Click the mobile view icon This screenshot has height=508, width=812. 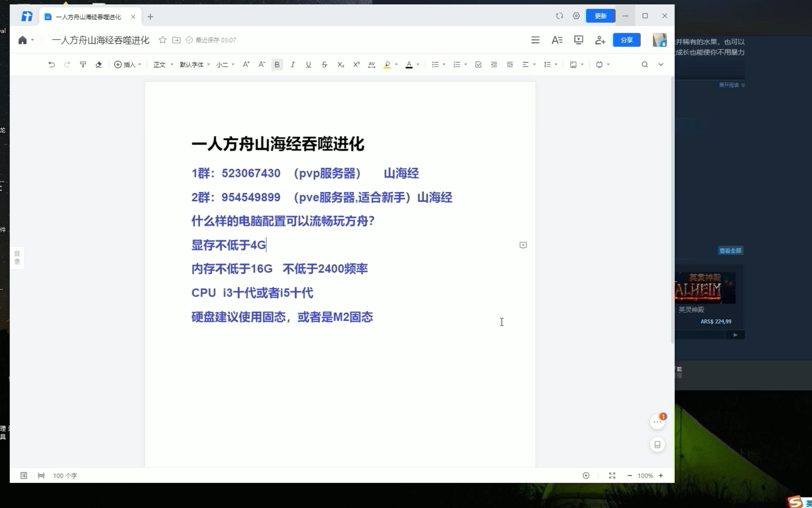[x=658, y=445]
